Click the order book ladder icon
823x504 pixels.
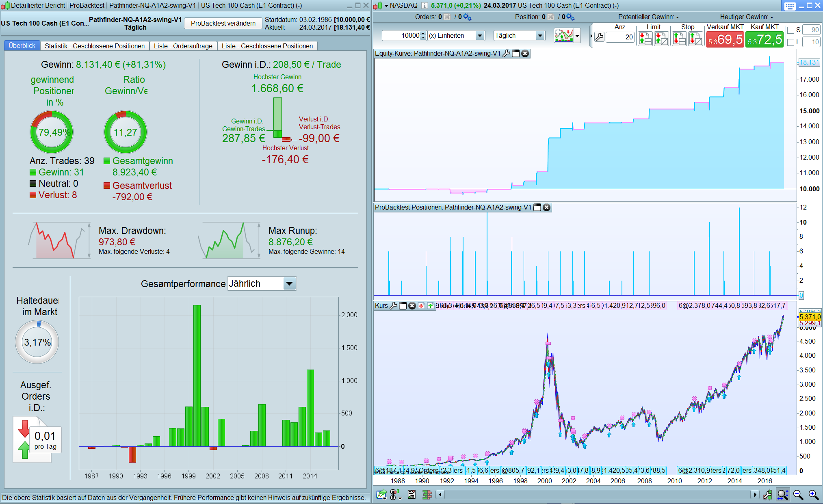pos(427,494)
